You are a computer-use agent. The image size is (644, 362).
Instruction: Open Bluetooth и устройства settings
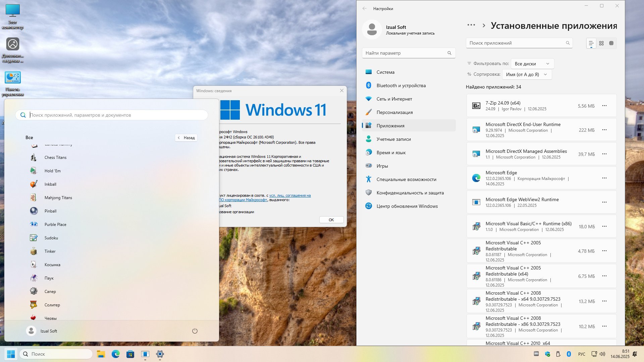pos(409,85)
